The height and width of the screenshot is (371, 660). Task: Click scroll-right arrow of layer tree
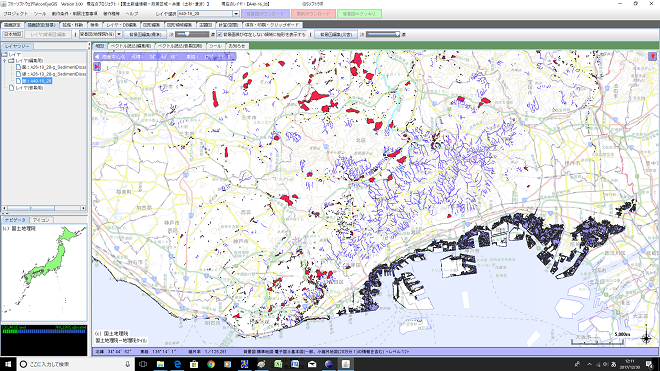83,208
